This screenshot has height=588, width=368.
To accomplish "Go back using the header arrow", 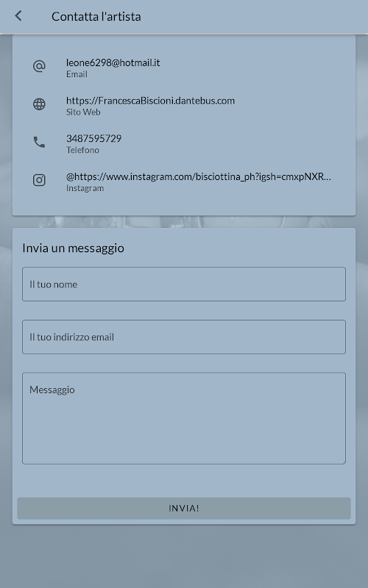I will tap(18, 16).
